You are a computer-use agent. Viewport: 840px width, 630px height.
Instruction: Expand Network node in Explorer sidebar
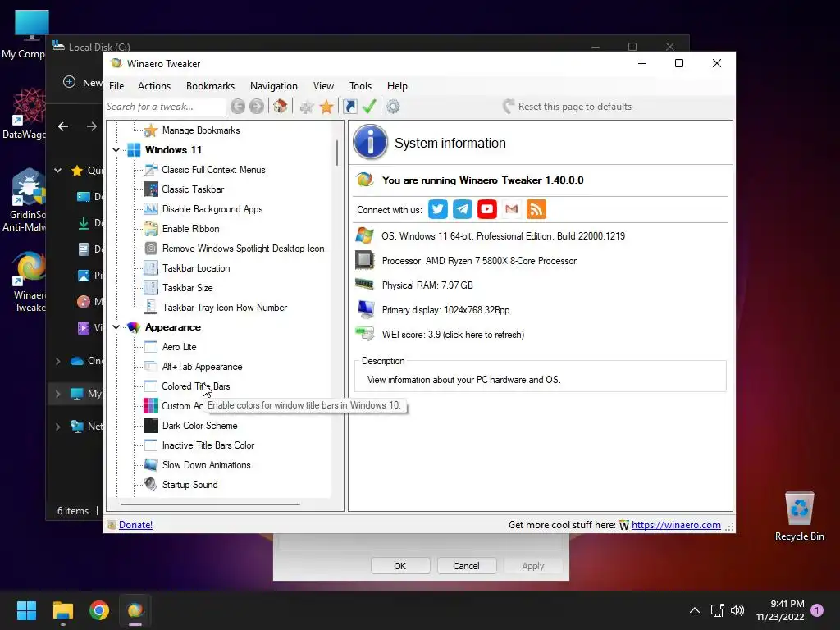tap(58, 427)
